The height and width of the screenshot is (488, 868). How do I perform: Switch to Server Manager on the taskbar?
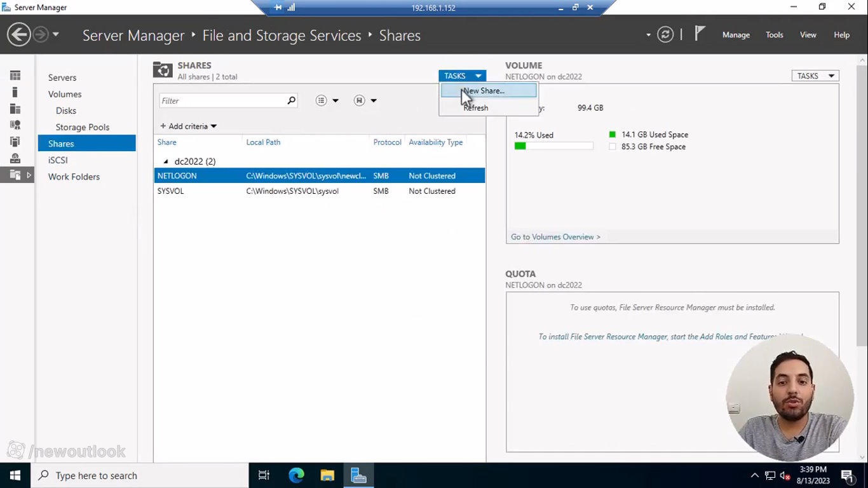[x=358, y=475]
